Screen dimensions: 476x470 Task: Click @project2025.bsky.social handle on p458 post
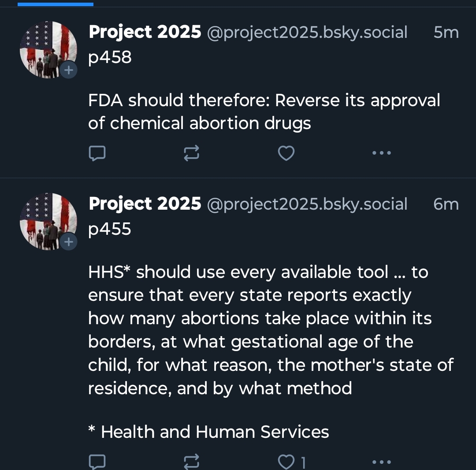point(307,33)
